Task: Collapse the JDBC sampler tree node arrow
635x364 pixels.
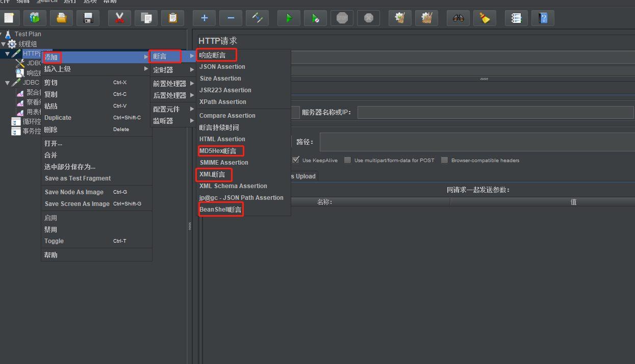Action: coord(7,83)
